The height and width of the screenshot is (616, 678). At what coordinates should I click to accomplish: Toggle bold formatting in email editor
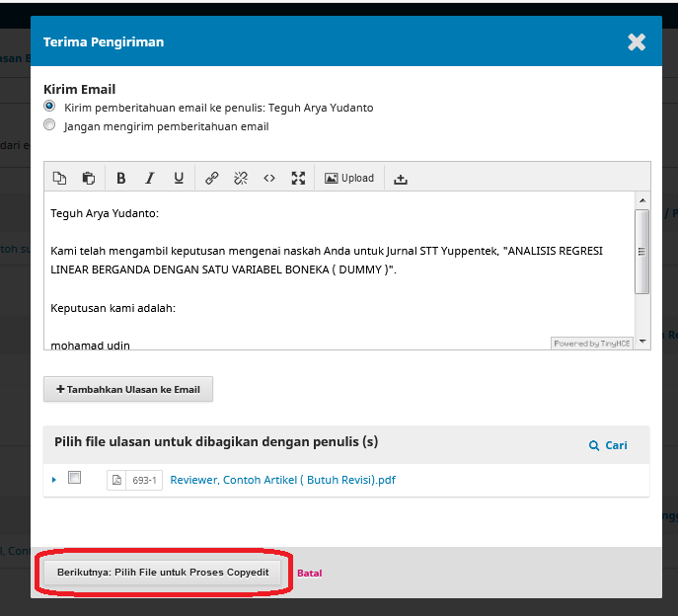121,179
